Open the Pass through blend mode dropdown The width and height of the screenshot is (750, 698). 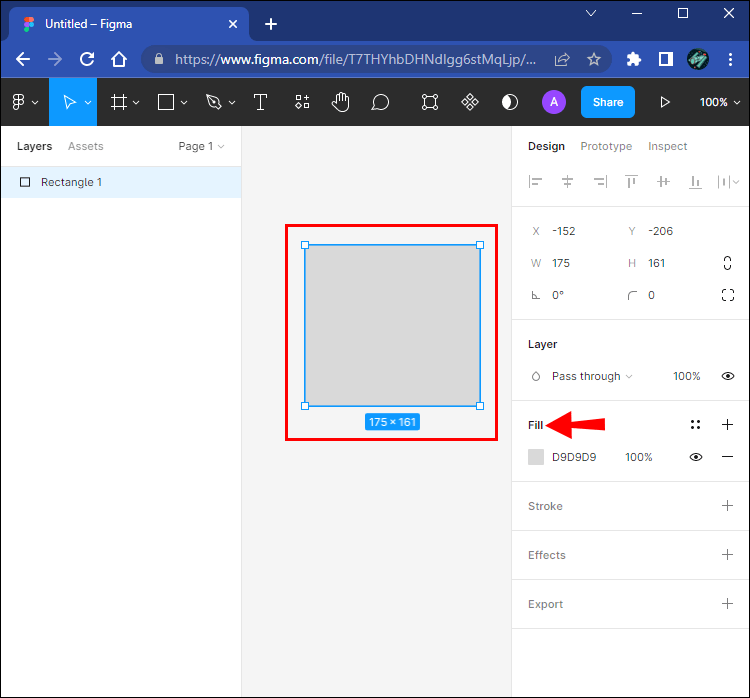tap(591, 376)
